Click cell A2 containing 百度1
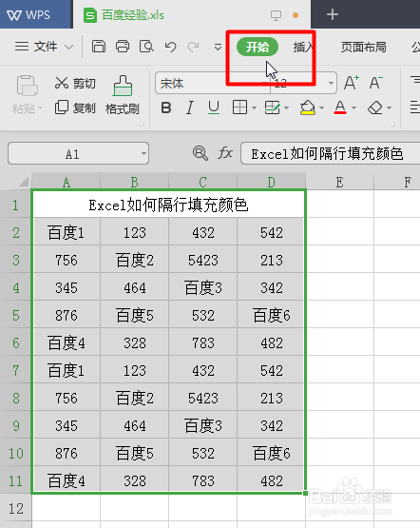The image size is (420, 528). coord(67,233)
